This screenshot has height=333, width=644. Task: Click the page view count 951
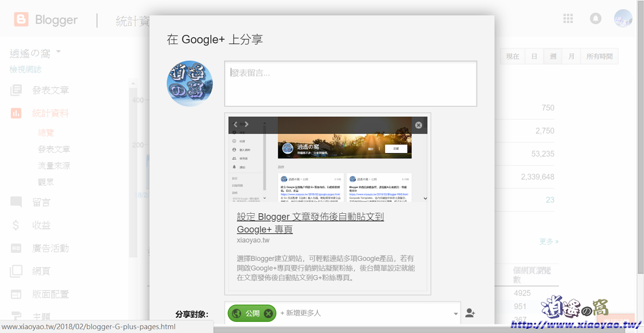tap(520, 307)
